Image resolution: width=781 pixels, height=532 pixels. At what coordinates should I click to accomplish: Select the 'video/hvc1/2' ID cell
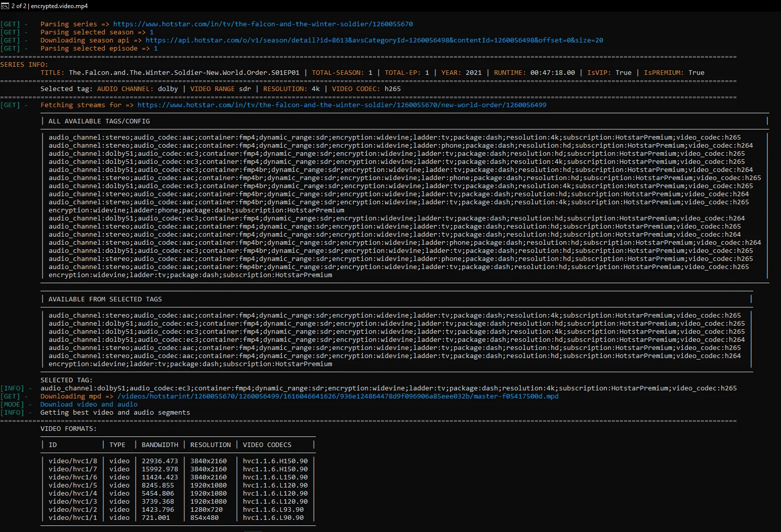tap(73, 510)
